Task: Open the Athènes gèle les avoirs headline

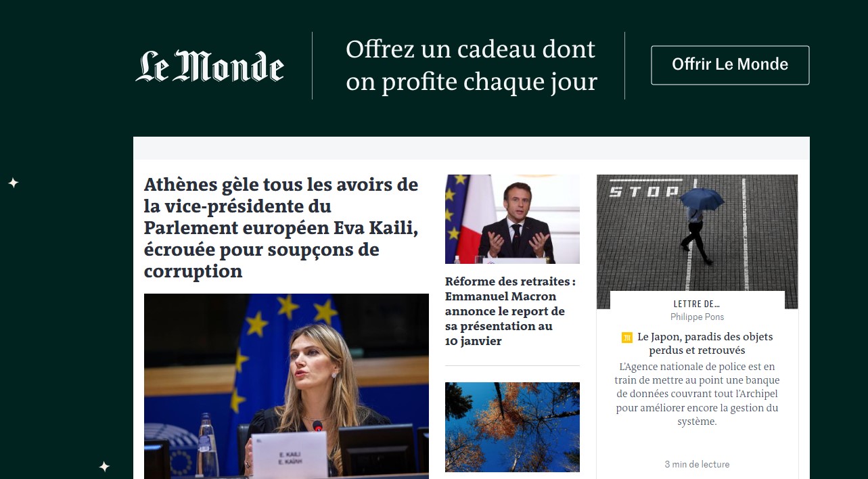Action: click(281, 227)
